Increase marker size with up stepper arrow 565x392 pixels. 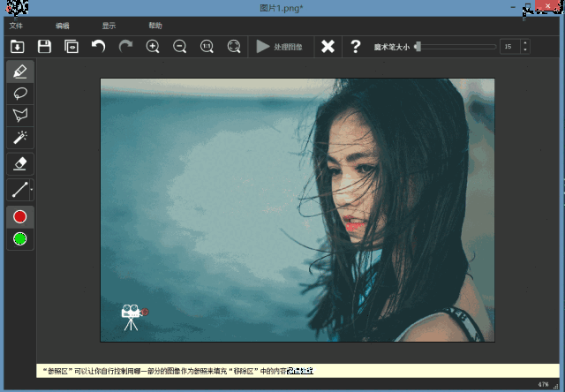pyautogui.click(x=525, y=43)
